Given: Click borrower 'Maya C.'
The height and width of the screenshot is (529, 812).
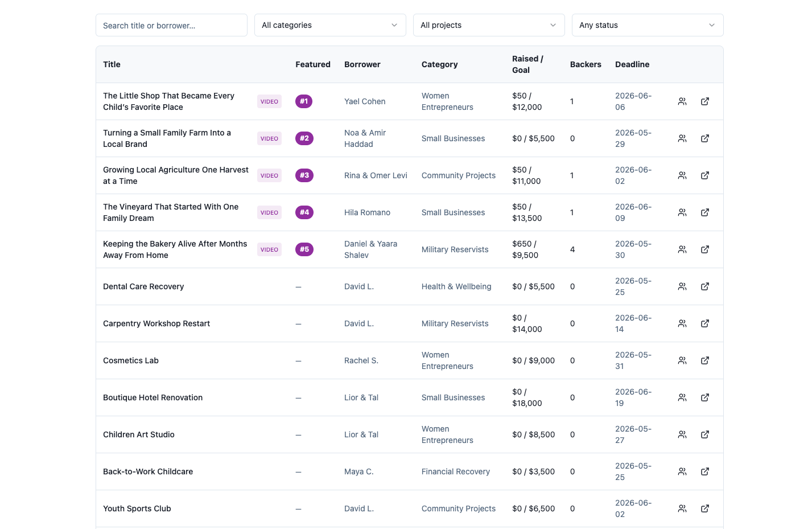Looking at the screenshot, I should pos(359,471).
